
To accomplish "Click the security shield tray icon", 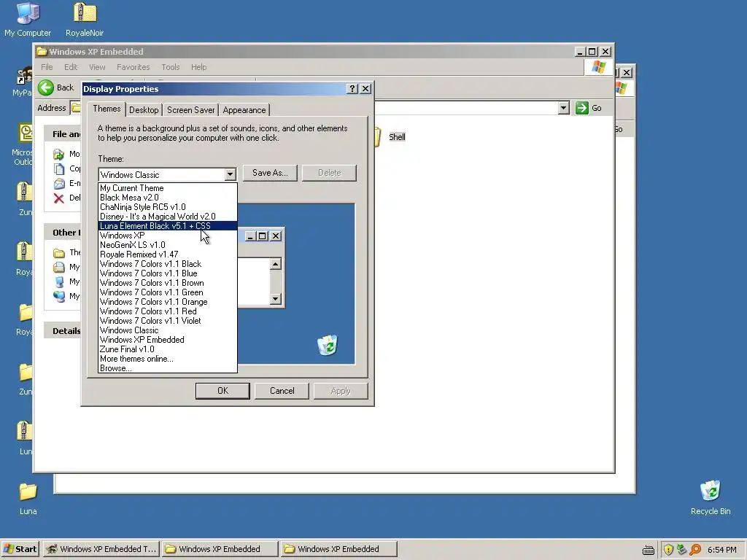I will 668,550.
